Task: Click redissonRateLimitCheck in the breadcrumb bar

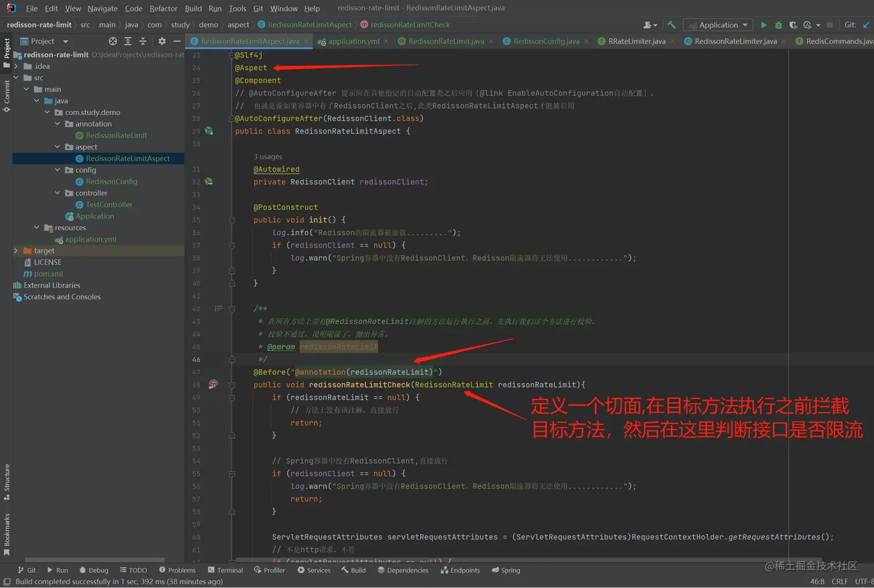Action: click(x=410, y=25)
